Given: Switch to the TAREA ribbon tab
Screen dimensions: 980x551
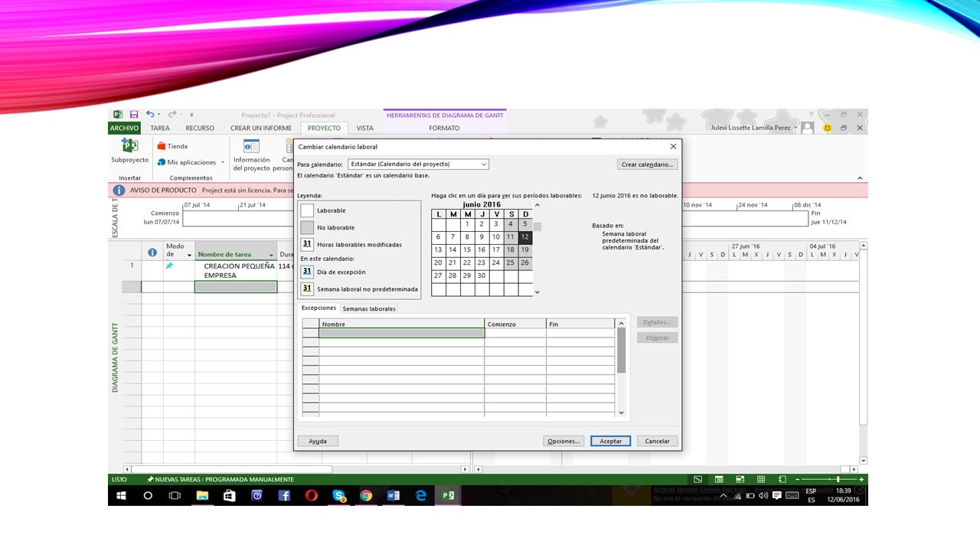Looking at the screenshot, I should point(160,128).
